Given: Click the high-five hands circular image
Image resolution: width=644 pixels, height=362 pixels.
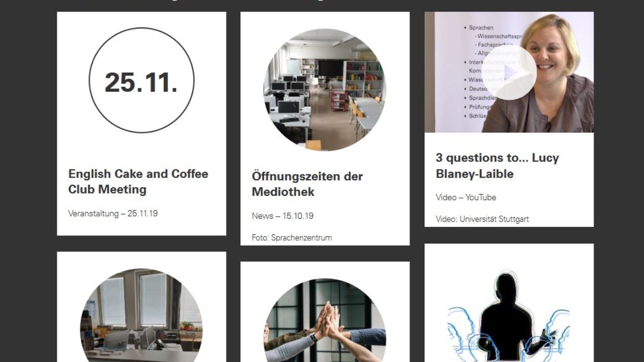Looking at the screenshot, I should click(x=325, y=320).
